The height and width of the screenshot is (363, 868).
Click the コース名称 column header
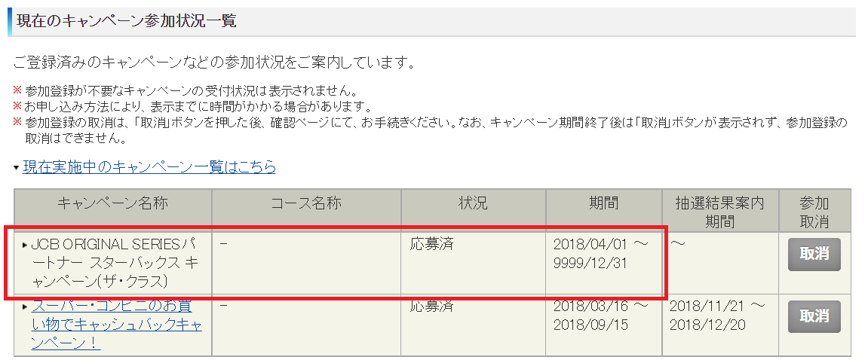click(306, 203)
